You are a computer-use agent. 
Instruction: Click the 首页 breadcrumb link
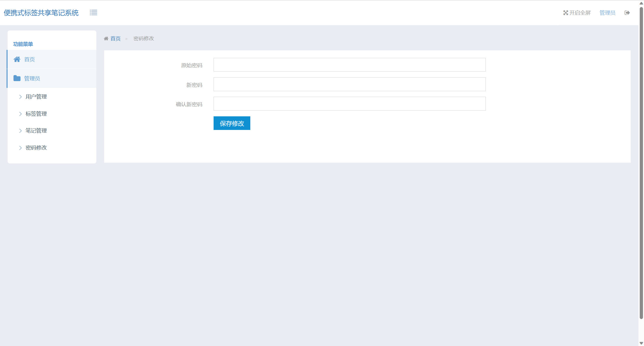[x=115, y=39]
